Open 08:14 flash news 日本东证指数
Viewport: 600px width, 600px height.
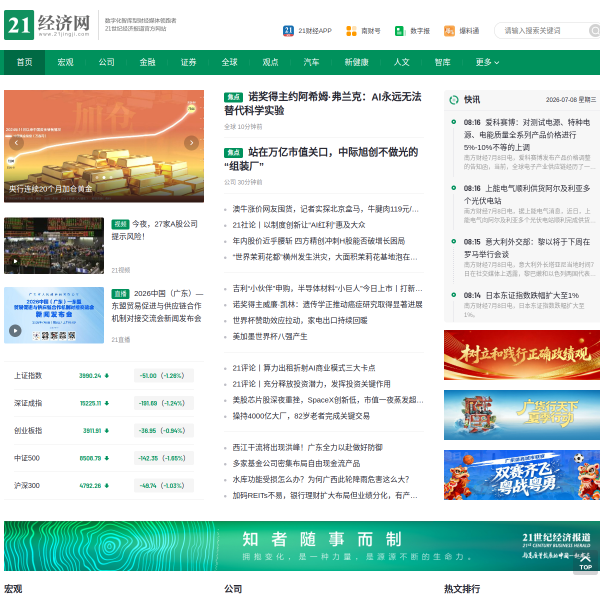pyautogui.click(x=521, y=295)
